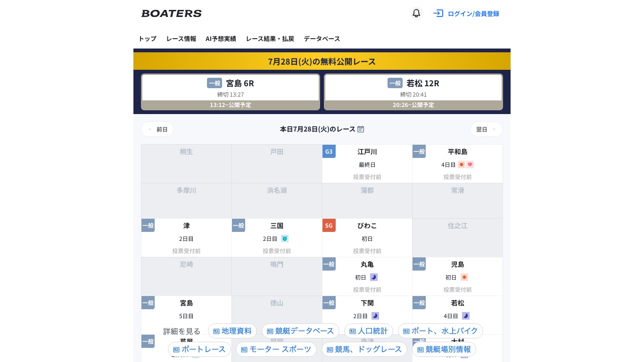Screen dimensions: 644x362
Task: Click 一般 badge on 津 cell
Action: (x=148, y=225)
